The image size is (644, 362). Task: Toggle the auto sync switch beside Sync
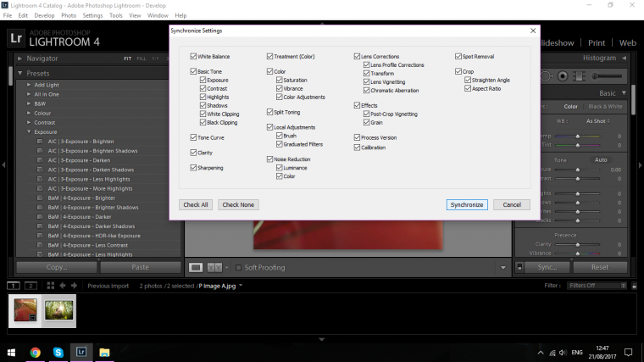[x=519, y=267]
